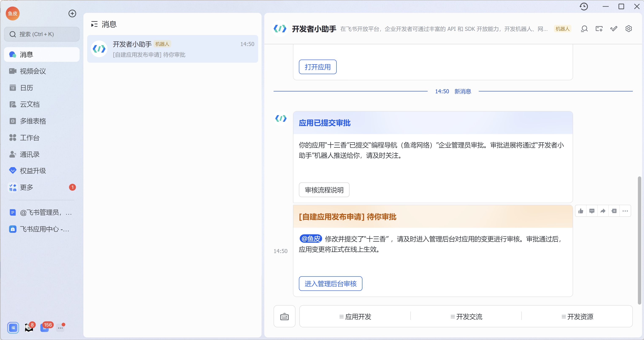This screenshot has height=340, width=644.
Task: Click the plus icon near avatar
Action: click(x=72, y=14)
